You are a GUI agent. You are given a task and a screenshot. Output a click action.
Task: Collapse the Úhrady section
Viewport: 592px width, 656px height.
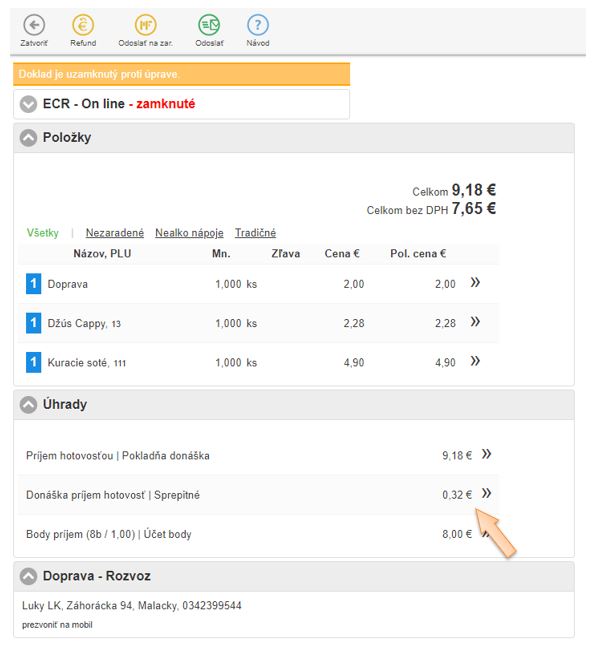(28, 405)
